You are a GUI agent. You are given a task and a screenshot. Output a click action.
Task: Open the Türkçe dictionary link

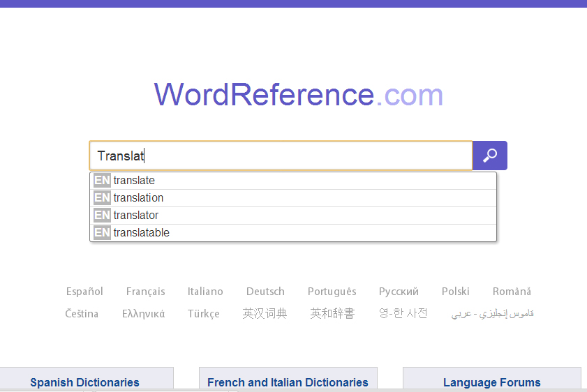pyautogui.click(x=203, y=314)
